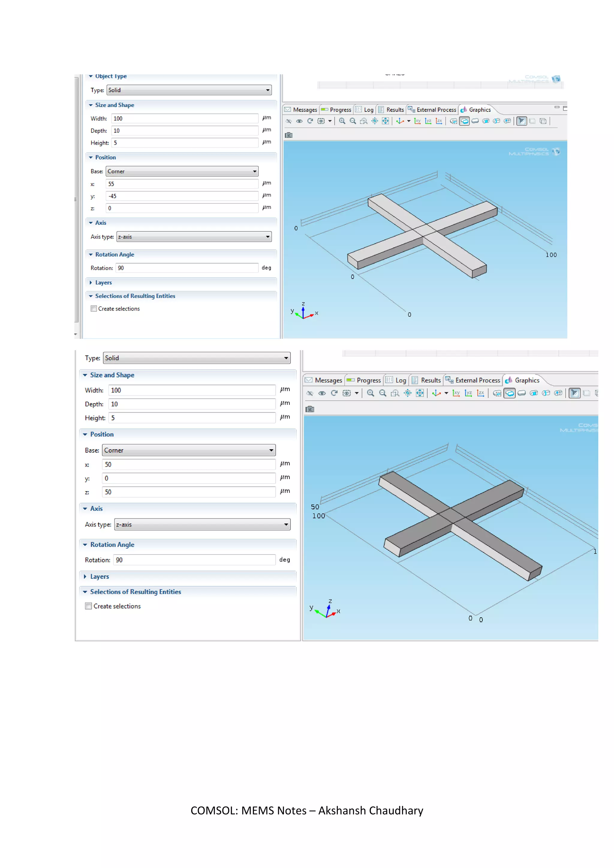Open Axis type z-axis dropdown in upper panel
The height and width of the screenshot is (868, 614).
194,237
